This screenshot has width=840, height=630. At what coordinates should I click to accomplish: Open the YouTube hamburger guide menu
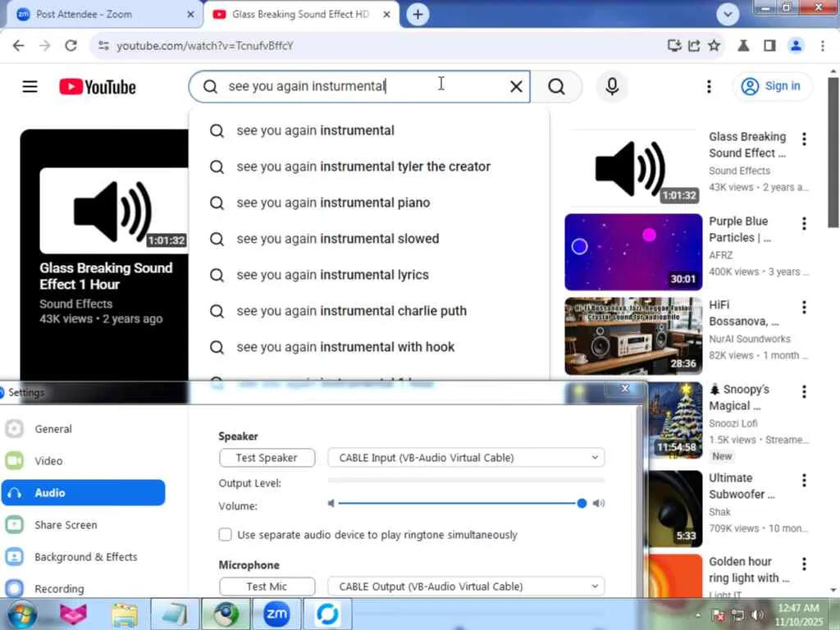tap(30, 86)
